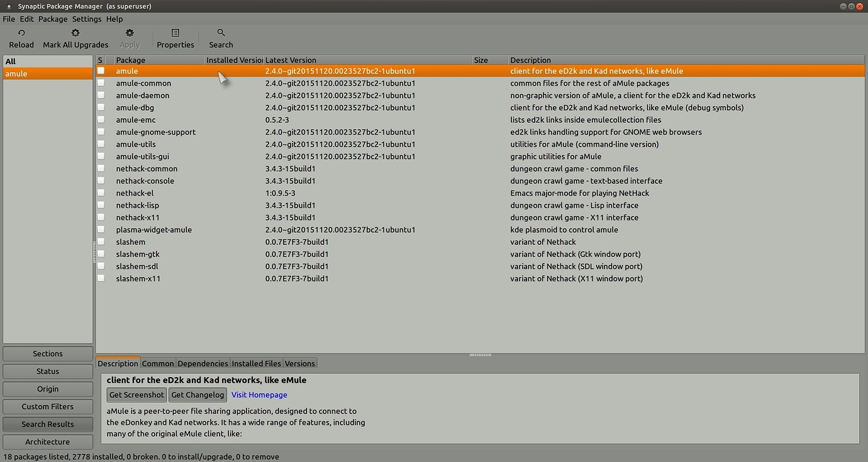Click the Mark All Upgrades toolbar icon

click(x=75, y=33)
